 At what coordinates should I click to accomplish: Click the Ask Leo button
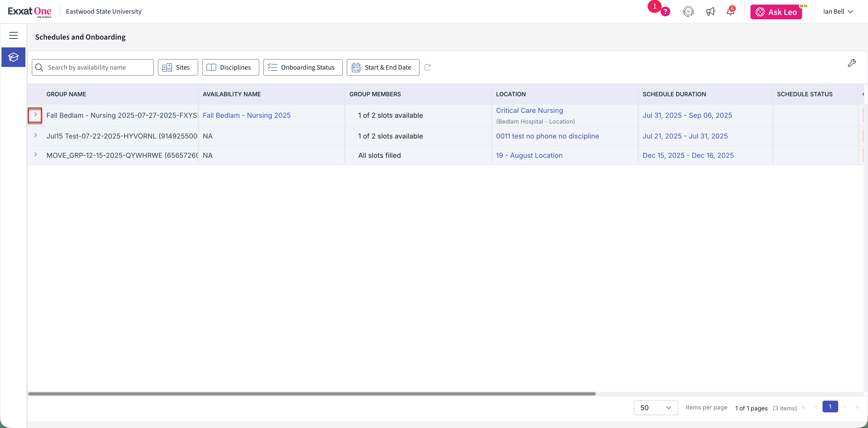click(x=776, y=12)
